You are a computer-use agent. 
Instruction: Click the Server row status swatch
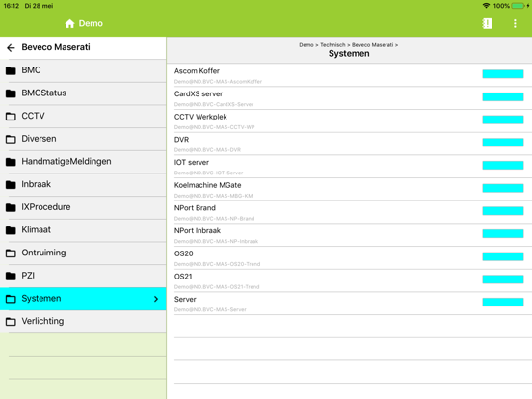pyautogui.click(x=503, y=302)
